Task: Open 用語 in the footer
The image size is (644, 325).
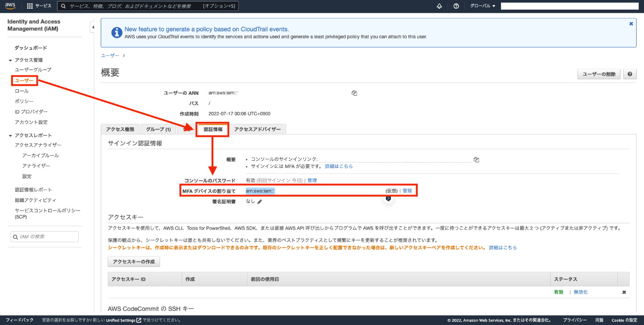Action: pos(599,320)
